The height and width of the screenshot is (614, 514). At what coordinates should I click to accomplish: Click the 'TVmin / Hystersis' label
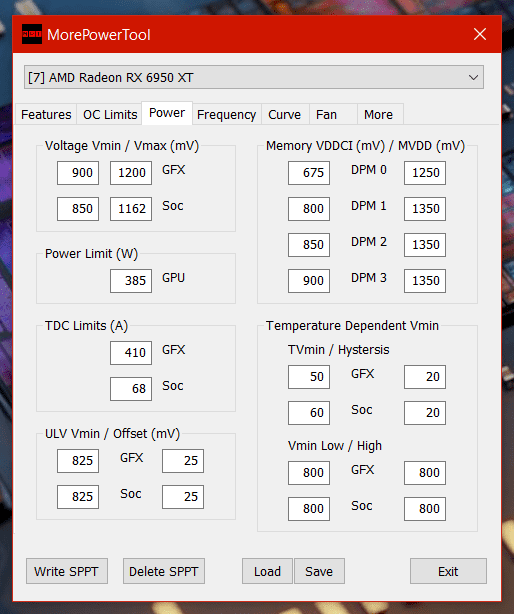pos(339,350)
